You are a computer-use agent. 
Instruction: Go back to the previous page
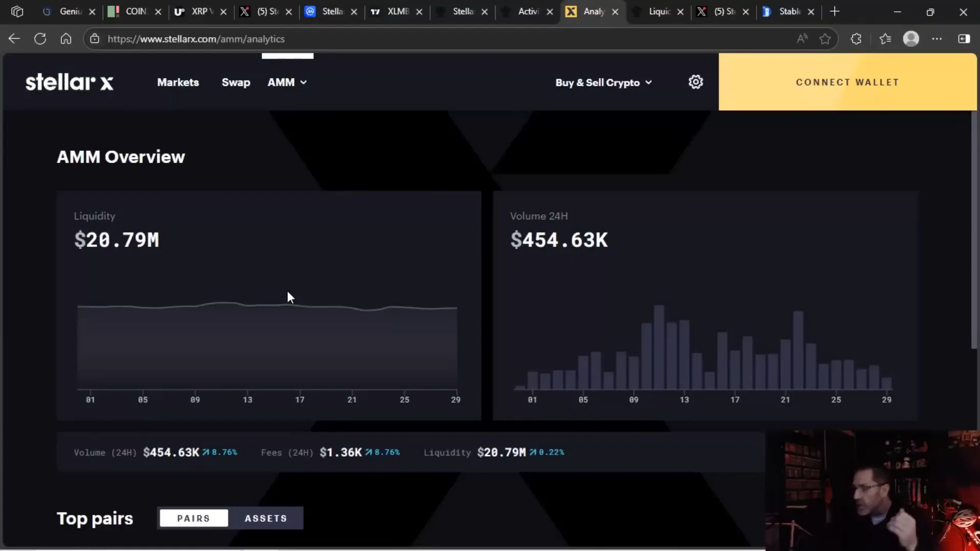click(14, 39)
